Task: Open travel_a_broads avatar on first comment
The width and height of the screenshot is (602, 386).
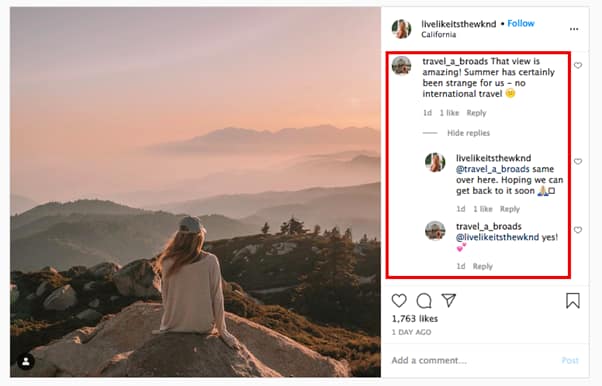Action: (401, 66)
